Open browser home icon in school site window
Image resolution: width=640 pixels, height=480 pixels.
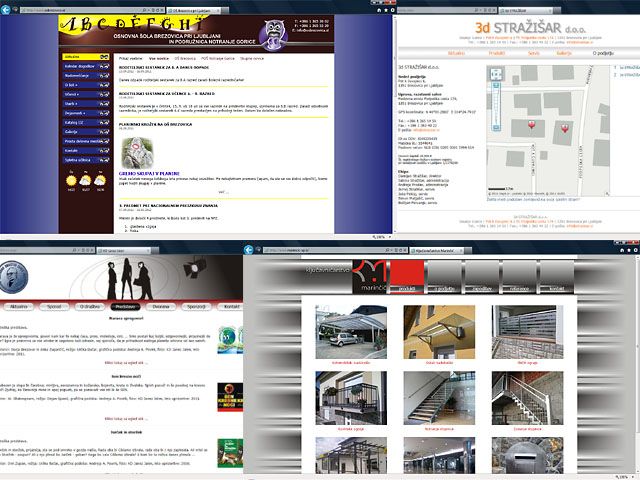point(379,10)
